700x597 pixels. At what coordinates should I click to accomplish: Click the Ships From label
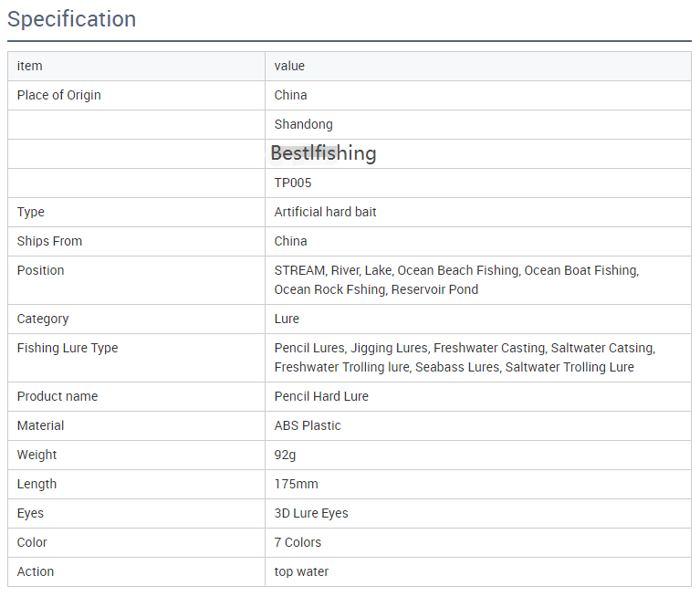coord(49,241)
